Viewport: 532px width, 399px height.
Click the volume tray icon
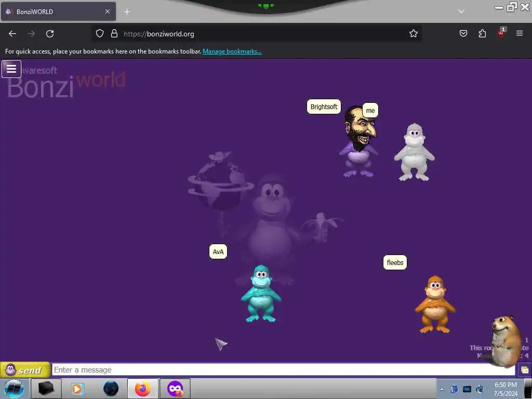(x=480, y=389)
